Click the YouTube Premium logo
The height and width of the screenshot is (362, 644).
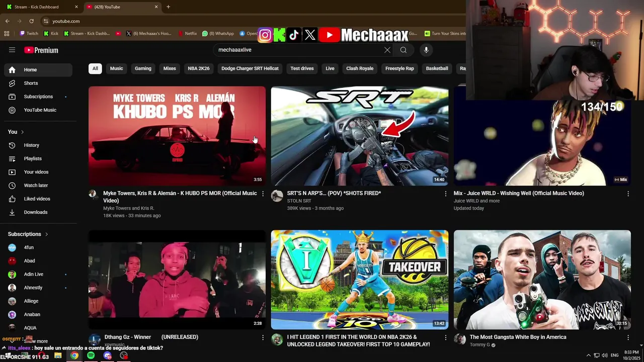pyautogui.click(x=41, y=50)
